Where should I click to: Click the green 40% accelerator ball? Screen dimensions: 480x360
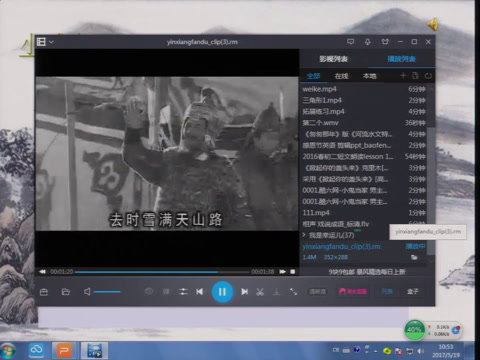pos(414,330)
